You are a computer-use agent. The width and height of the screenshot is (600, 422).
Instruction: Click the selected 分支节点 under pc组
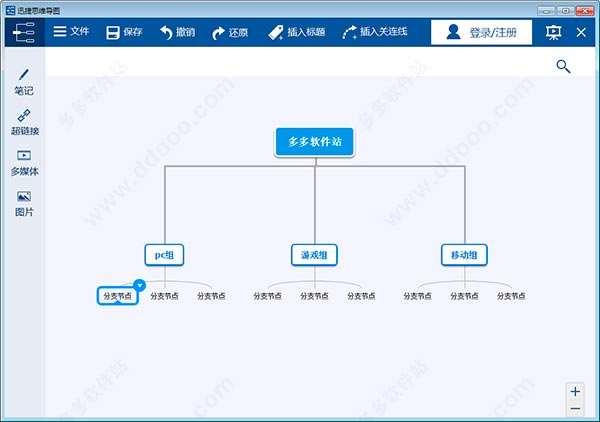pos(117,296)
